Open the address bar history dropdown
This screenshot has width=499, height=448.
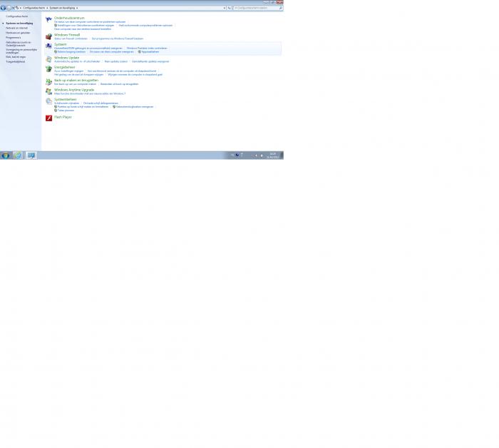click(x=225, y=8)
